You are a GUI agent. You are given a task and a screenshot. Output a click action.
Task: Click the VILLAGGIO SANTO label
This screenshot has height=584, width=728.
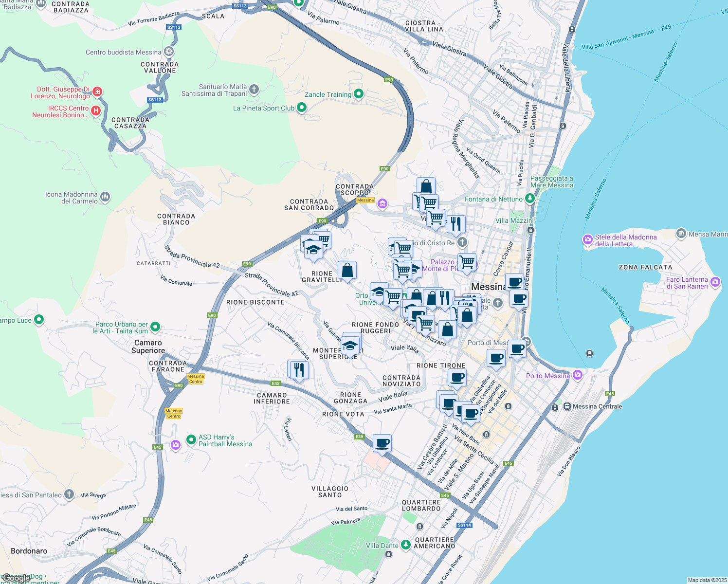click(330, 492)
